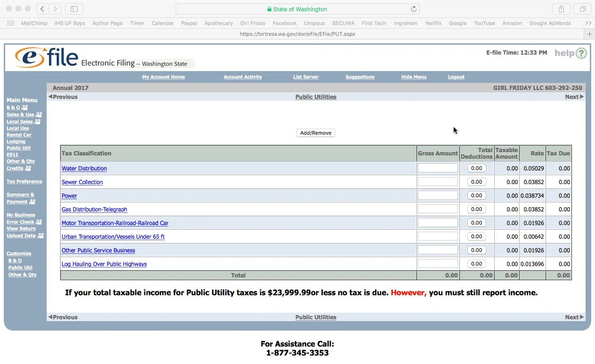Reload the page with refresh icon
The height and width of the screenshot is (364, 595).
point(414,9)
